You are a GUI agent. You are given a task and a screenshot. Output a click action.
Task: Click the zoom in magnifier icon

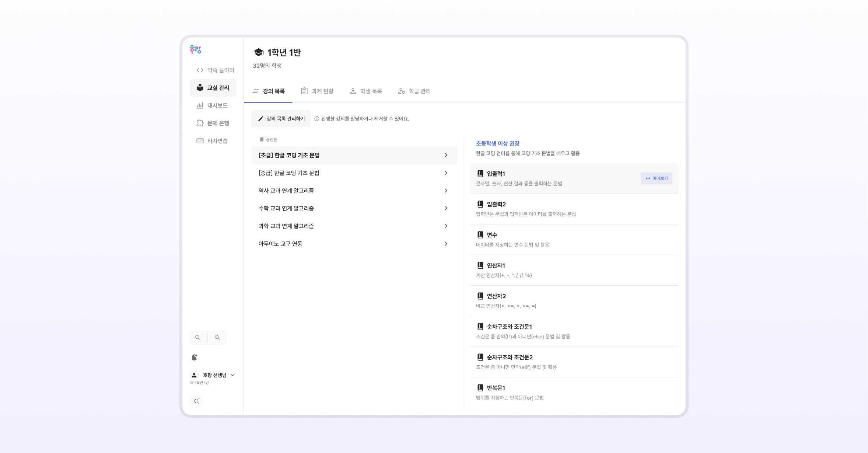click(x=217, y=338)
